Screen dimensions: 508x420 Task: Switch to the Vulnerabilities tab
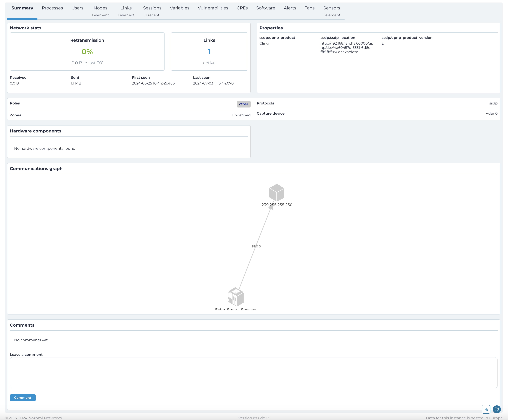[x=213, y=8]
